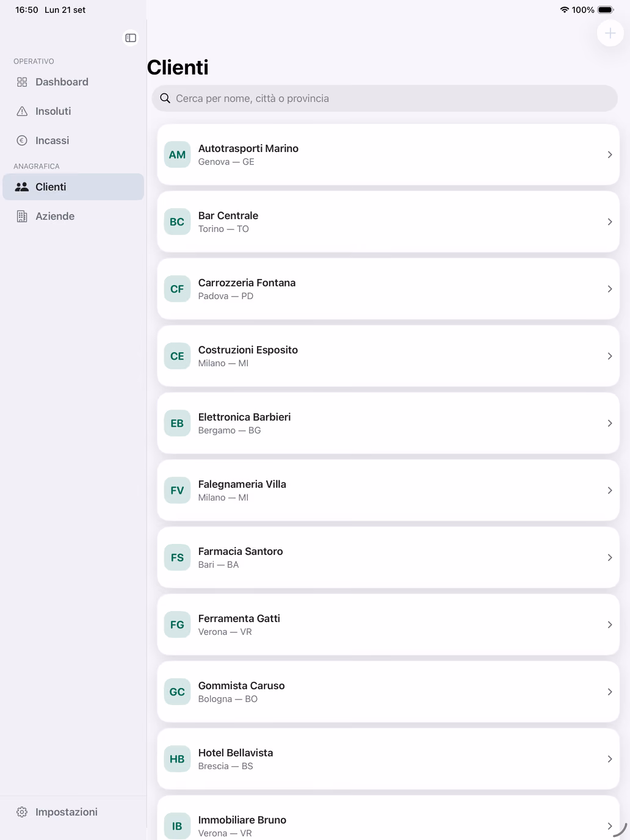Click the search magnifier icon
The width and height of the screenshot is (630, 840).
[x=165, y=98]
